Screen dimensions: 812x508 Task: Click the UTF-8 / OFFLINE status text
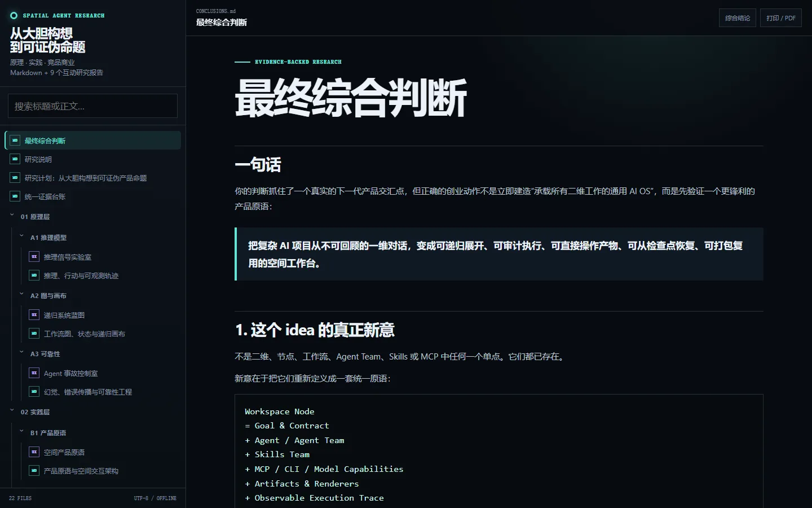click(155, 498)
